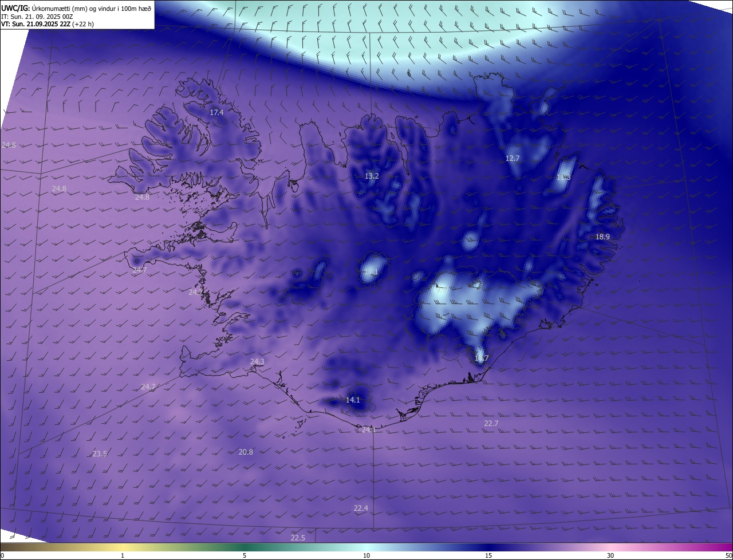This screenshot has width=733, height=560.
Task: Click the 18.9 label near east coast
Action: [602, 236]
